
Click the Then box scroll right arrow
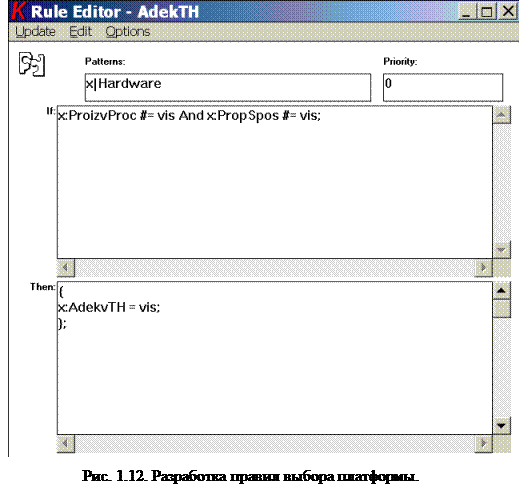coord(483,444)
